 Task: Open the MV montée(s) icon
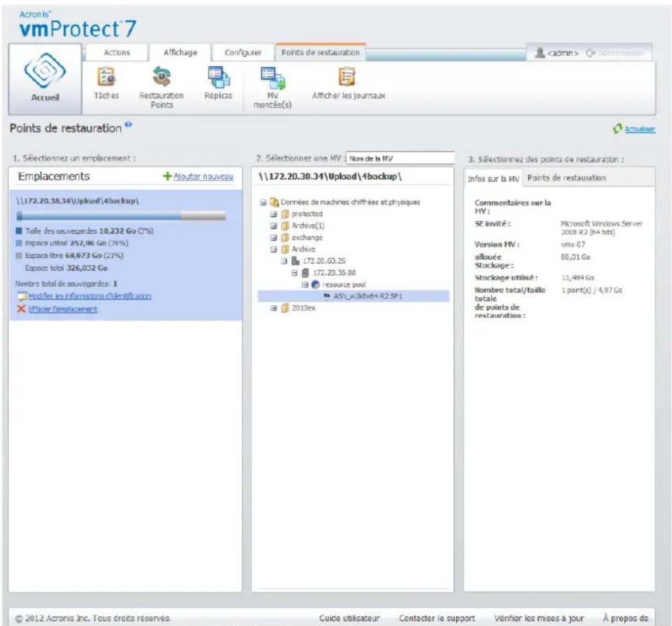[272, 78]
